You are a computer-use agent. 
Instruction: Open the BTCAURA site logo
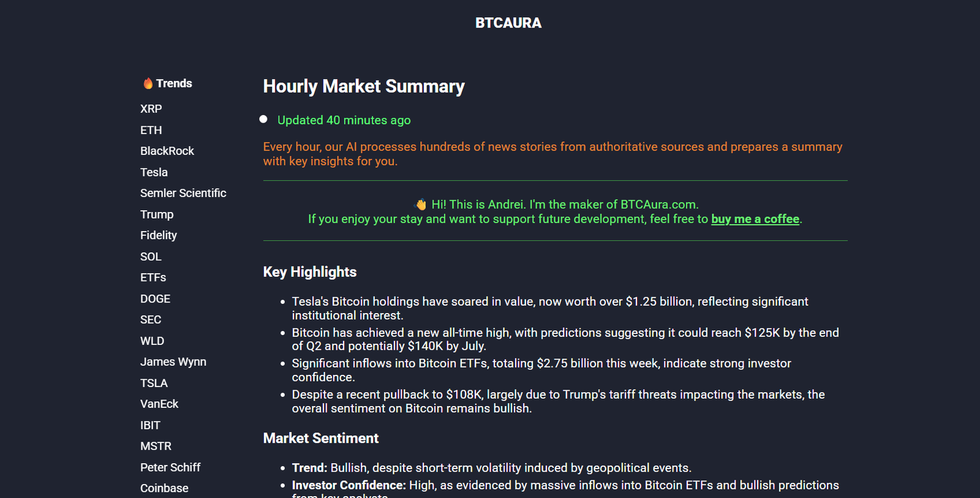[x=508, y=23]
